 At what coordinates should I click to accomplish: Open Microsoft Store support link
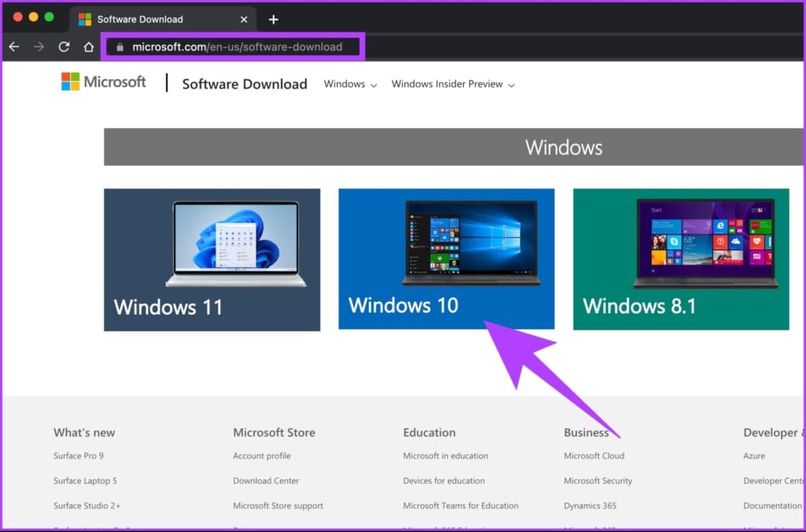point(278,506)
